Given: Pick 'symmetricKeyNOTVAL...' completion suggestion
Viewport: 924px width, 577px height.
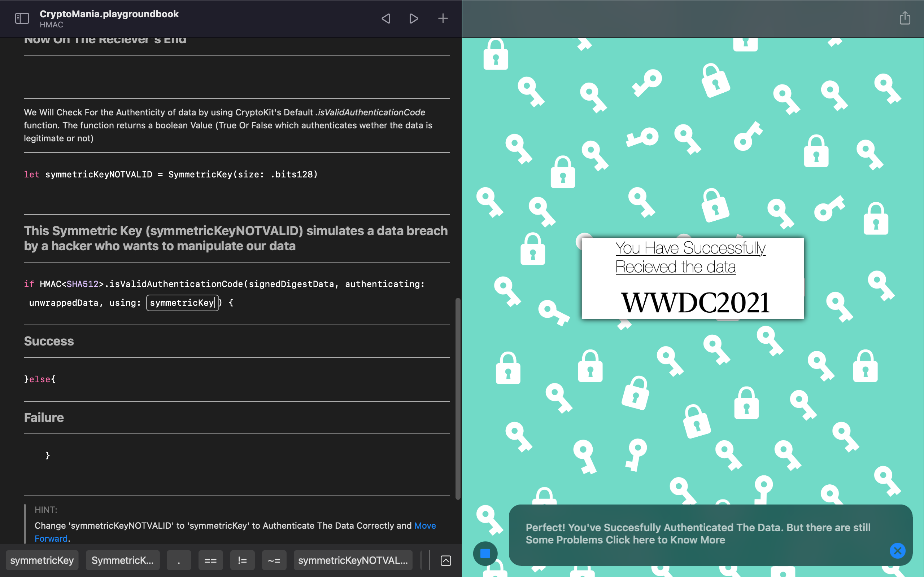Looking at the screenshot, I should click(x=353, y=560).
